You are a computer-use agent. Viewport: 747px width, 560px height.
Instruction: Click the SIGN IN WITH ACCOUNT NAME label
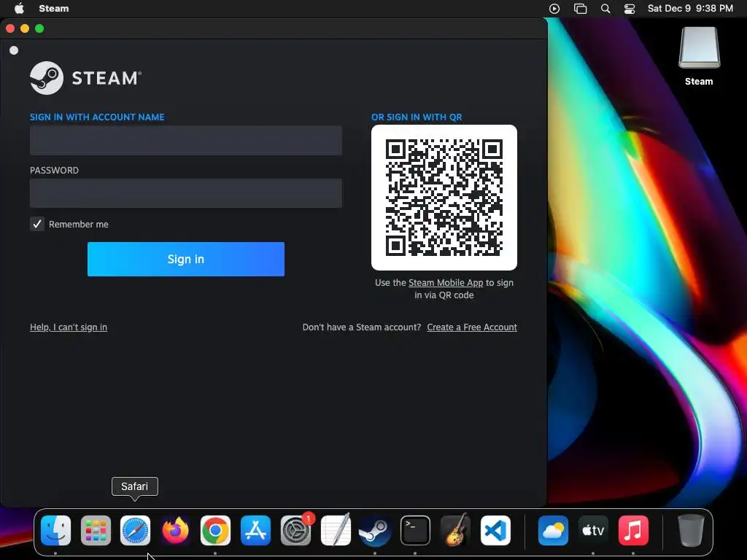[x=97, y=117]
